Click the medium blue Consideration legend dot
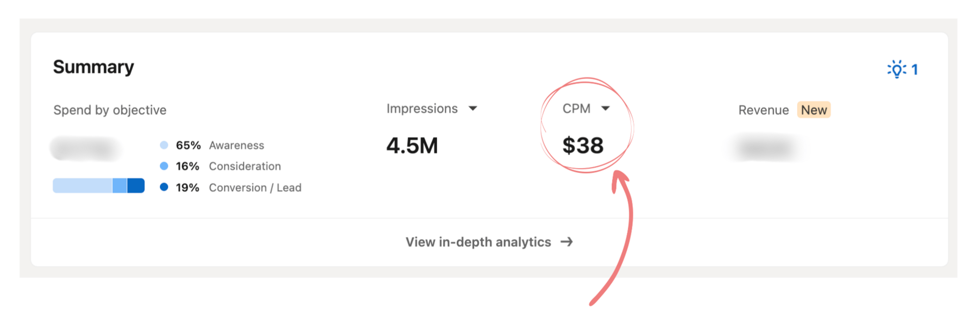980x315 pixels. point(164,166)
